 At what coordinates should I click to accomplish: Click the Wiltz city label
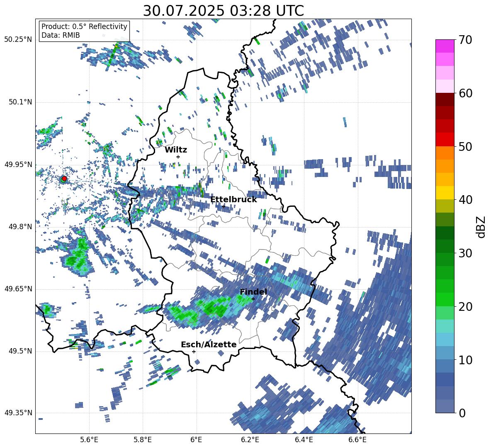click(x=176, y=150)
